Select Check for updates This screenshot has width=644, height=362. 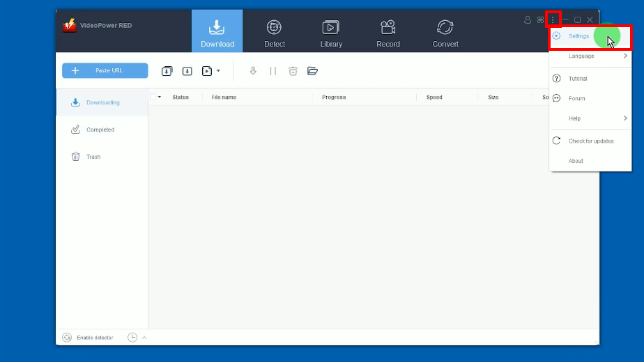point(590,141)
